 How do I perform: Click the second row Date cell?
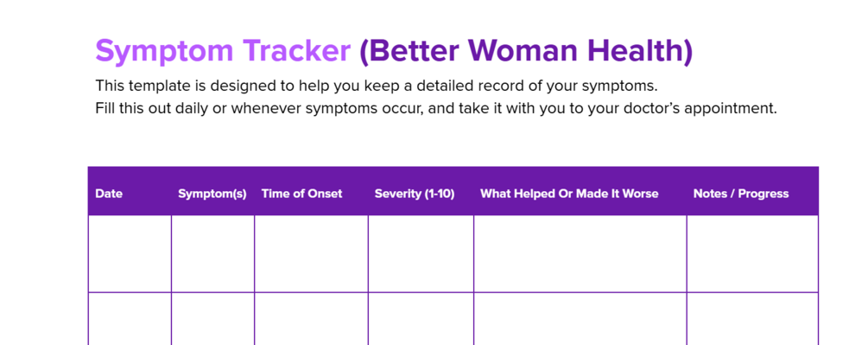(x=130, y=319)
